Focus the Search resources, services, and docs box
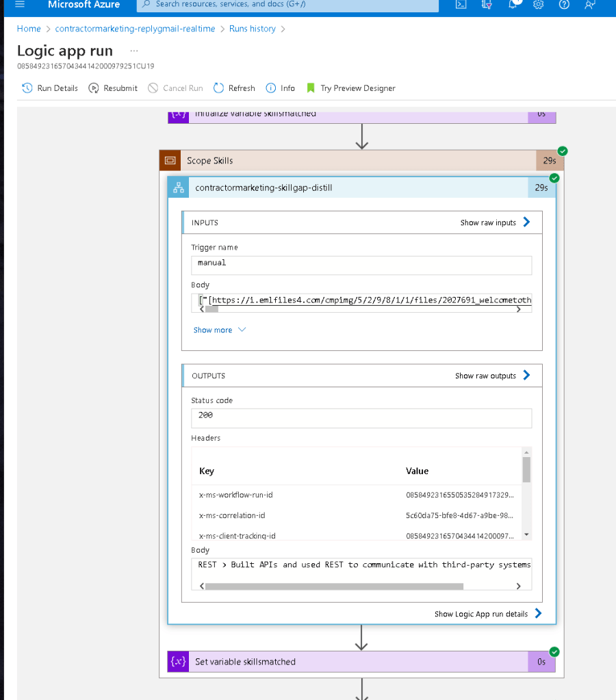The height and width of the screenshot is (700, 616). click(x=287, y=5)
